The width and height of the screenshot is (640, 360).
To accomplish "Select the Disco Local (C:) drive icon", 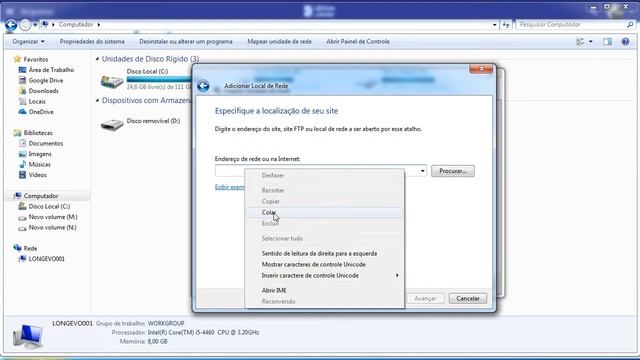I will (112, 82).
